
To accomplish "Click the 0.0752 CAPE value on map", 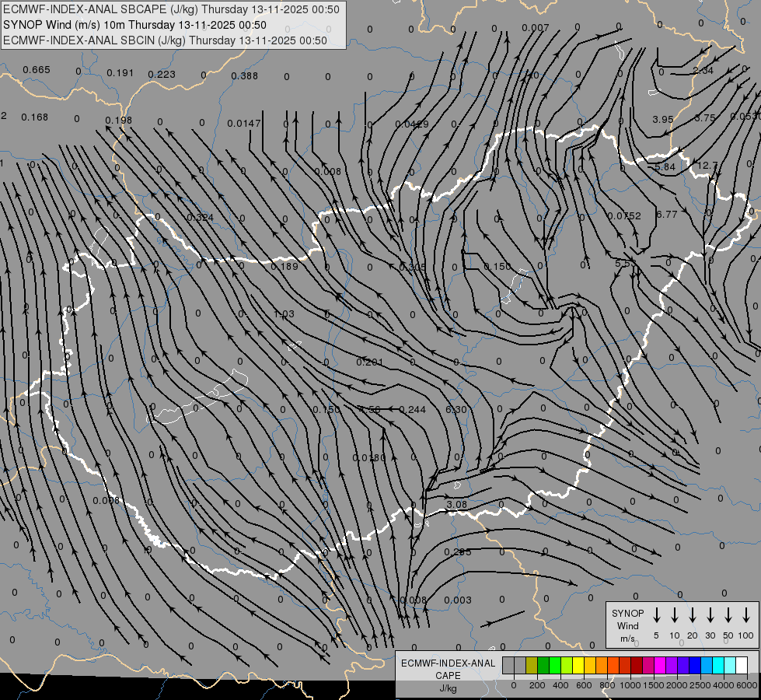I will pyautogui.click(x=625, y=215).
